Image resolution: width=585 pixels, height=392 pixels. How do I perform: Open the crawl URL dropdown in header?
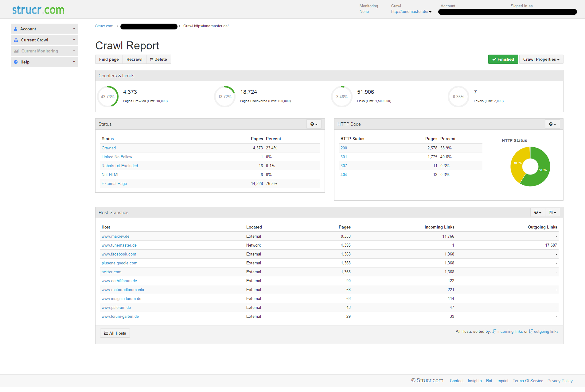[x=411, y=12]
